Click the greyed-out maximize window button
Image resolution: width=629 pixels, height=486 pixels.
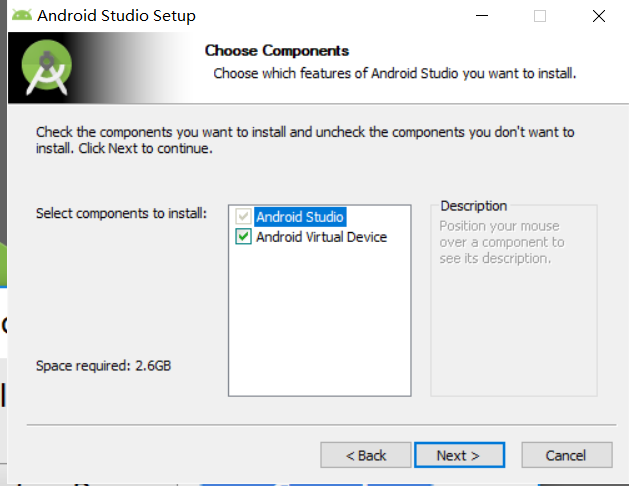pyautogui.click(x=540, y=16)
